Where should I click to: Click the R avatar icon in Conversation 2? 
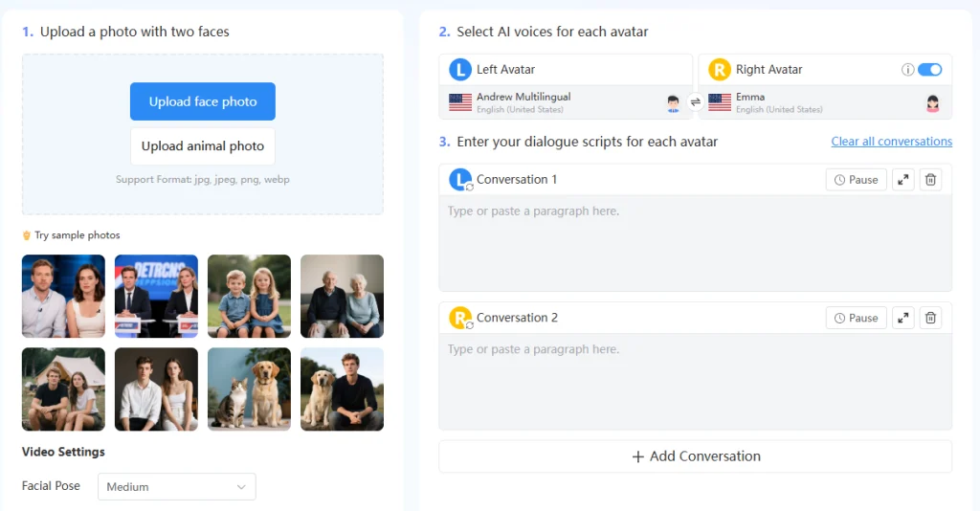[460, 318]
